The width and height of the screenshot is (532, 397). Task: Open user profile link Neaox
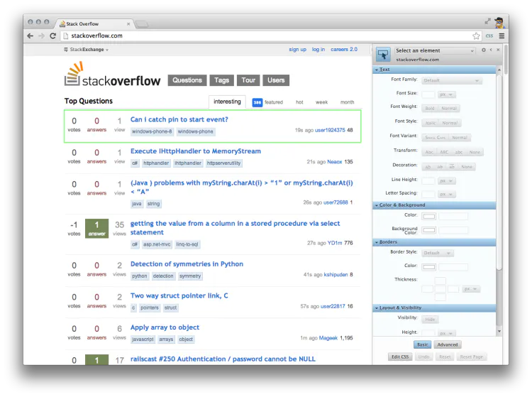coord(335,162)
